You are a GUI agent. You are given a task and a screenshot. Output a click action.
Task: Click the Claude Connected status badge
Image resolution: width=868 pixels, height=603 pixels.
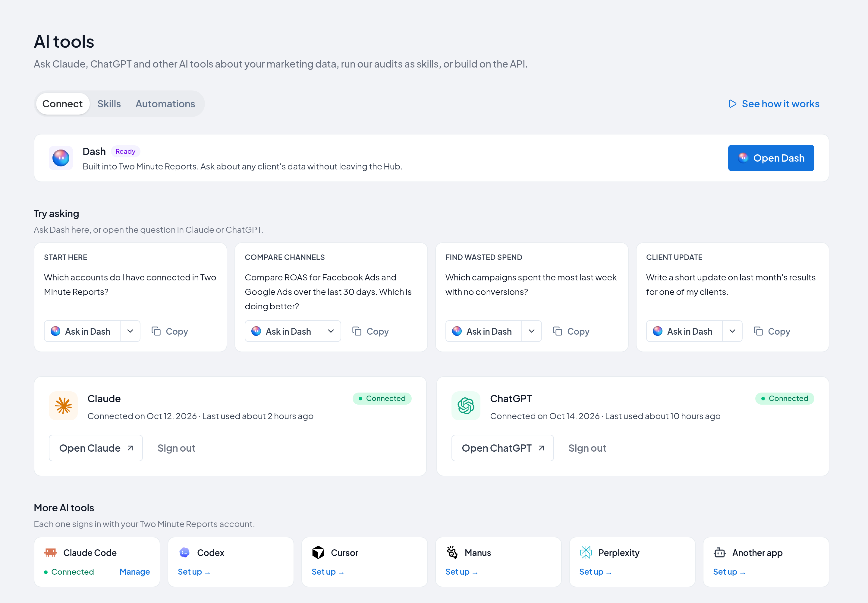pyautogui.click(x=382, y=399)
